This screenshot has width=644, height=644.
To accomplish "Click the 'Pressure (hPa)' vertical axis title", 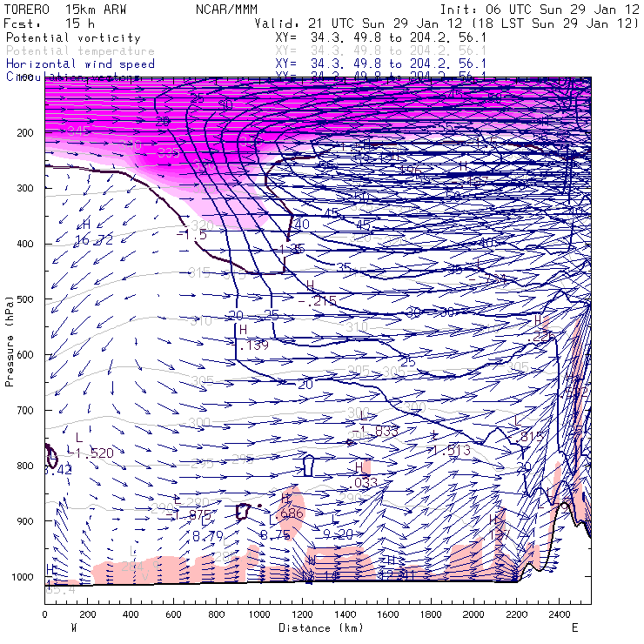I will 9,341.
